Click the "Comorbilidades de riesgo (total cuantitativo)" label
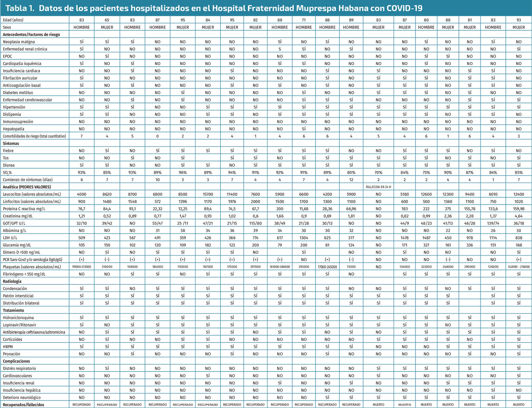 pyautogui.click(x=34, y=136)
